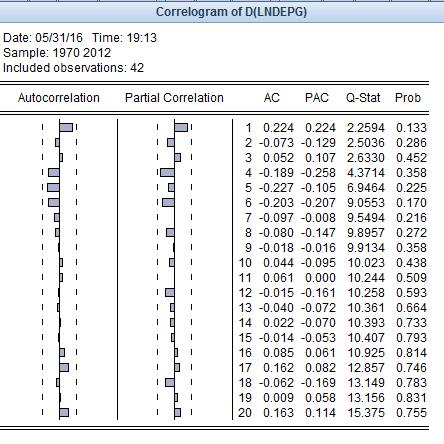Viewport: 444px width, 444px height.
Task: Click the Sample: 1970 2012 text line
Action: (x=57, y=53)
